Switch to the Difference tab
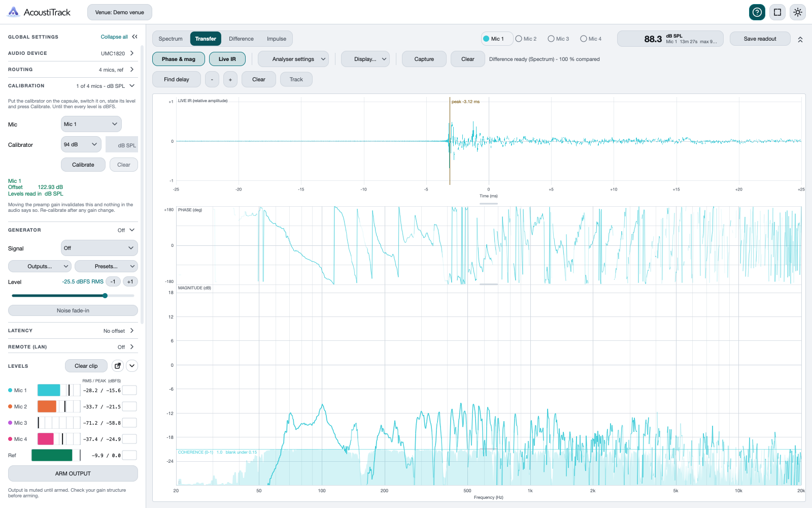Screen dimensions: 812x508 241,39
